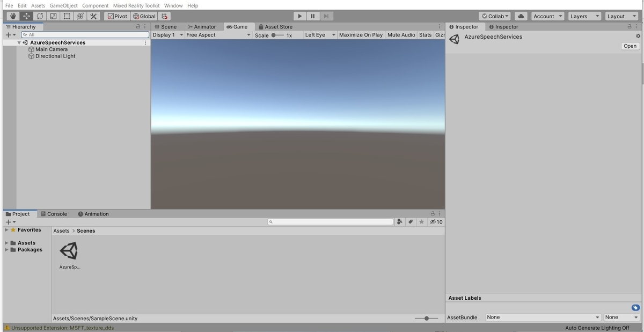Screen dimensions: 644x332
Task: Open the Mixed Reality Toolkit menu
Action: click(136, 5)
